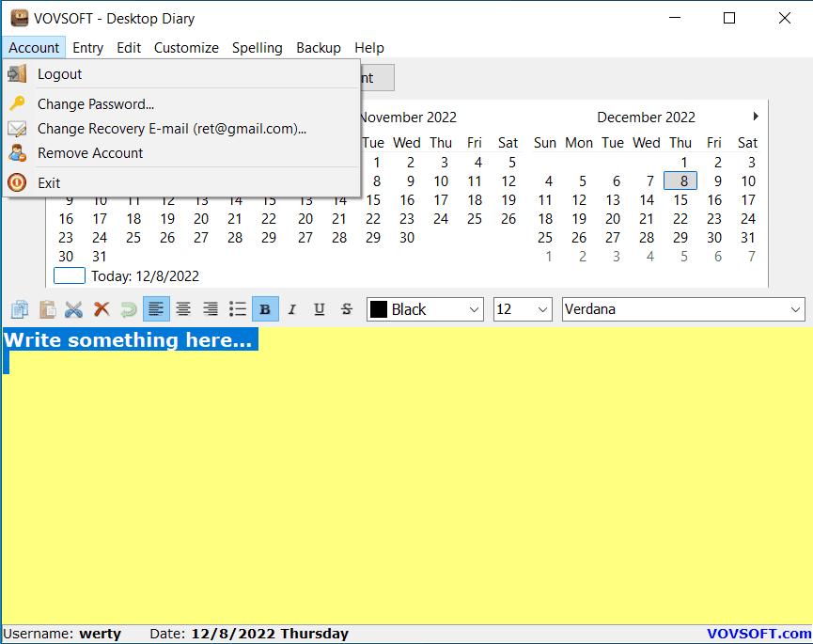Select November 30 in calendar
Image resolution: width=813 pixels, height=644 pixels.
point(407,238)
